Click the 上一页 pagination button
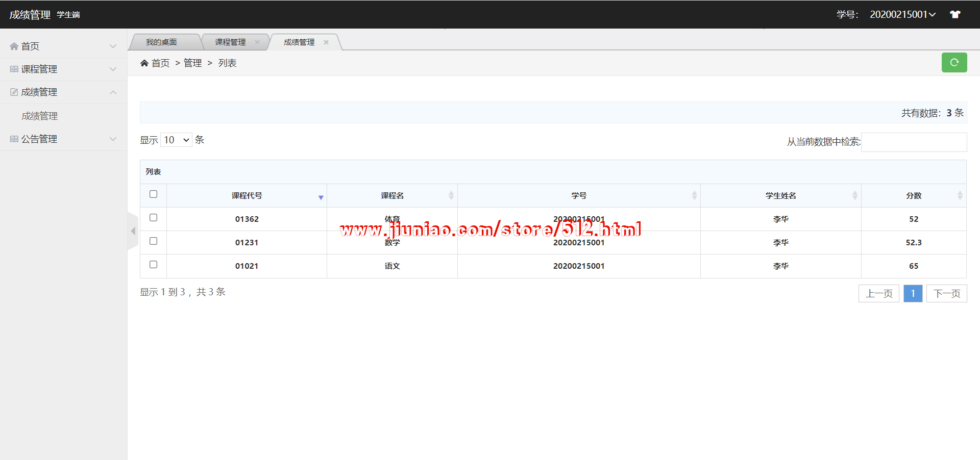The width and height of the screenshot is (980, 460). click(878, 294)
